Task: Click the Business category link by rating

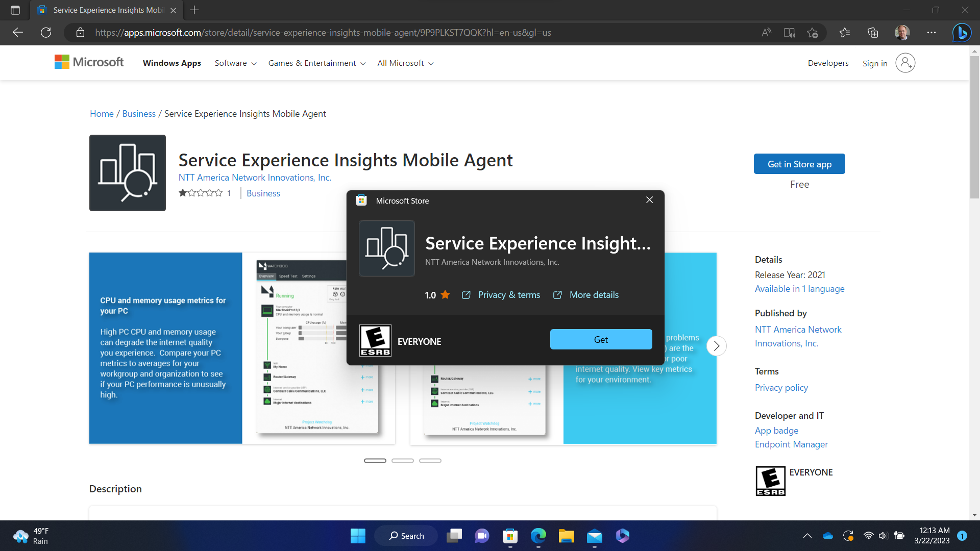Action: pos(263,193)
